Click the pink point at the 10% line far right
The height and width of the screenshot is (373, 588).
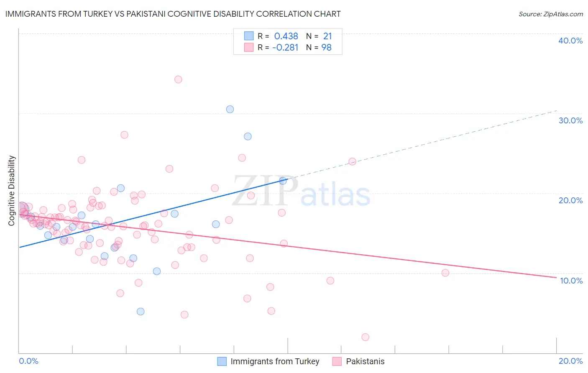(445, 273)
